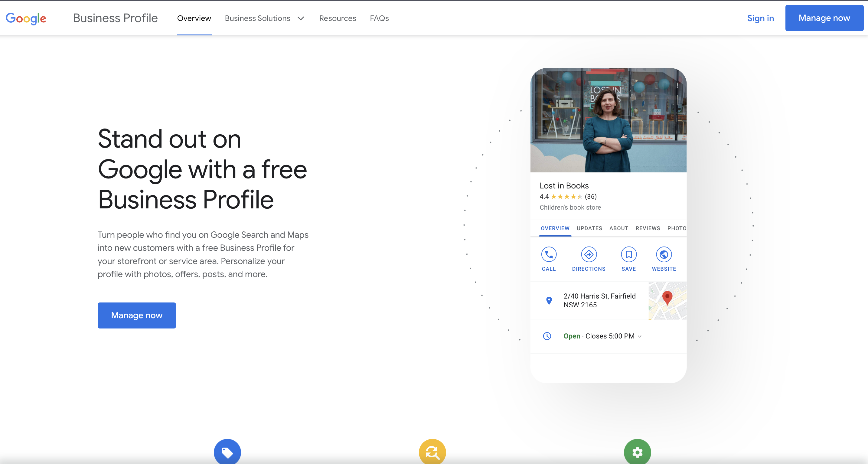Click the green gear icon circle

pos(637,452)
